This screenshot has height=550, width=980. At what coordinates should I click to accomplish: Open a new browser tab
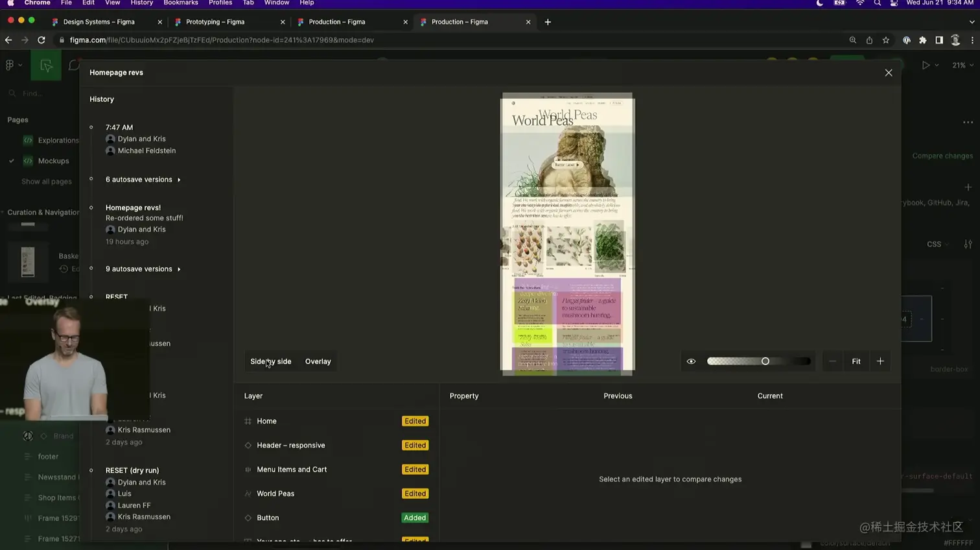coord(548,22)
